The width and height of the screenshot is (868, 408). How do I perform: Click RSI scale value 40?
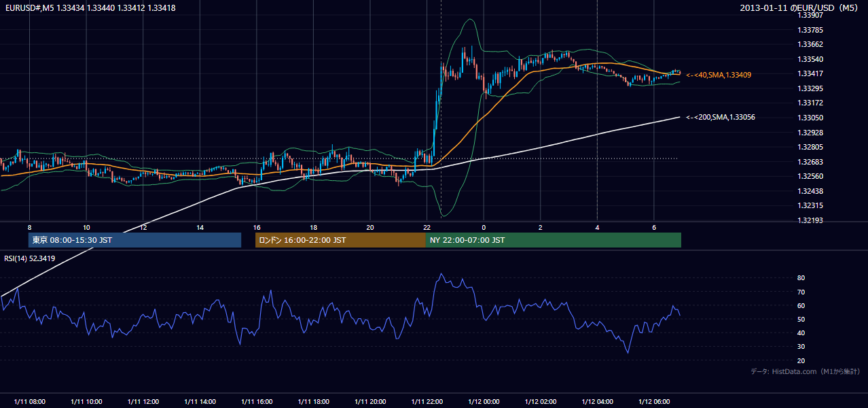[801, 333]
